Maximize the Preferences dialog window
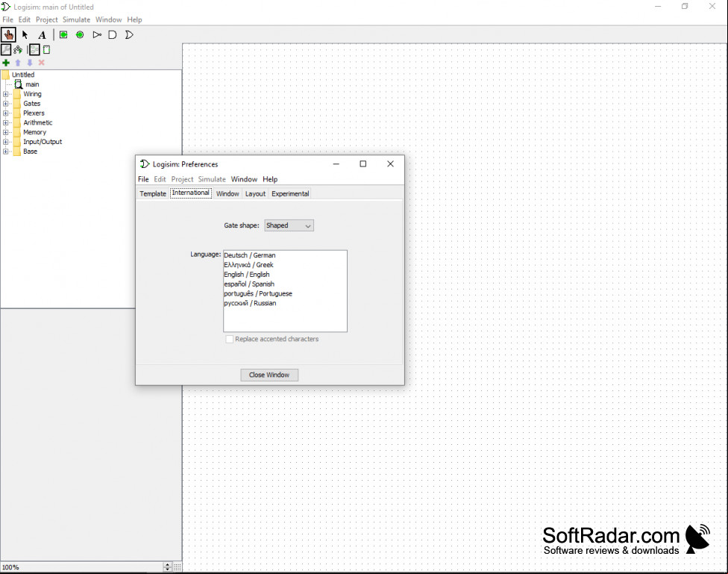The width and height of the screenshot is (728, 574). pyautogui.click(x=363, y=164)
